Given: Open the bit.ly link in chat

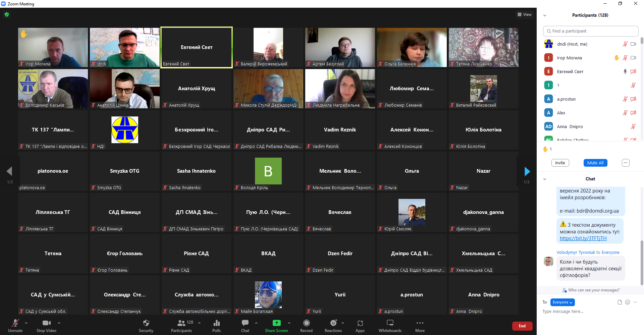Looking at the screenshot, I should click(x=583, y=238).
